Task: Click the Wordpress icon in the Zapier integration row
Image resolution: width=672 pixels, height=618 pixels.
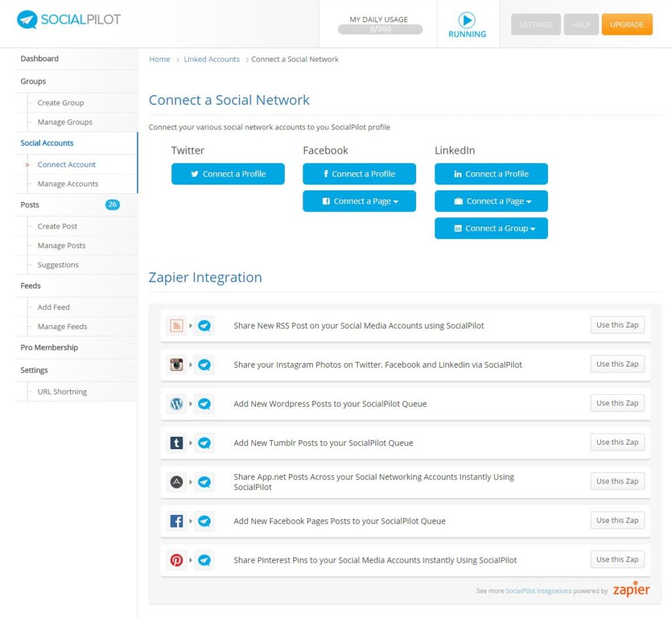Action: (175, 403)
